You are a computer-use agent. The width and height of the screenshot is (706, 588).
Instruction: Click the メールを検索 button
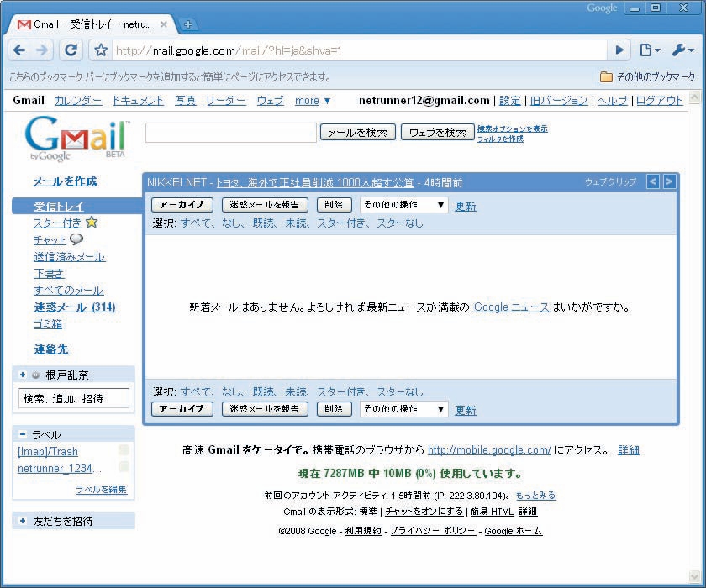357,132
